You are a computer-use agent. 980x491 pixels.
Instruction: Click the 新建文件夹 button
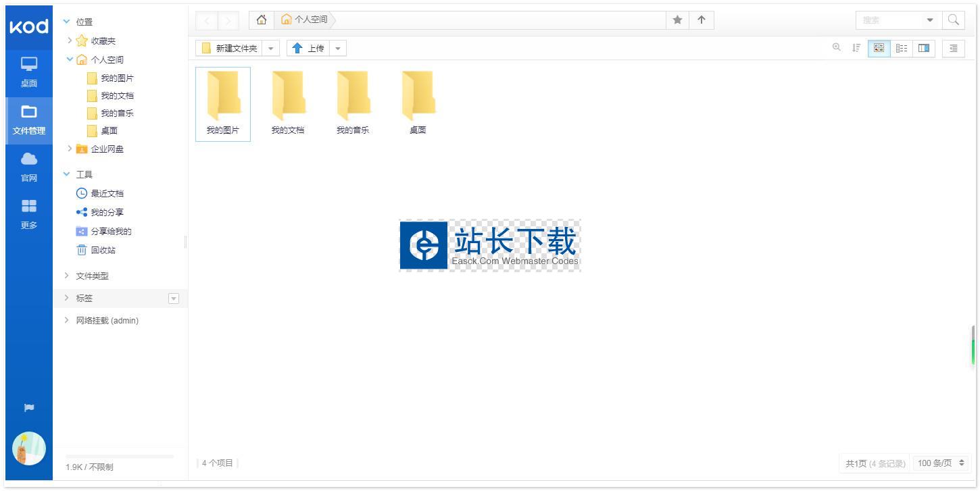point(229,48)
